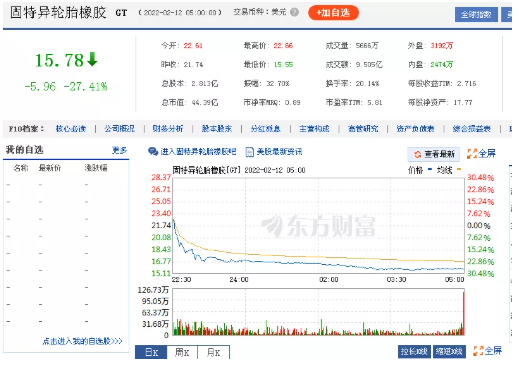Click the 最新价 column header
This screenshot has height=383, width=519.
tap(50, 168)
